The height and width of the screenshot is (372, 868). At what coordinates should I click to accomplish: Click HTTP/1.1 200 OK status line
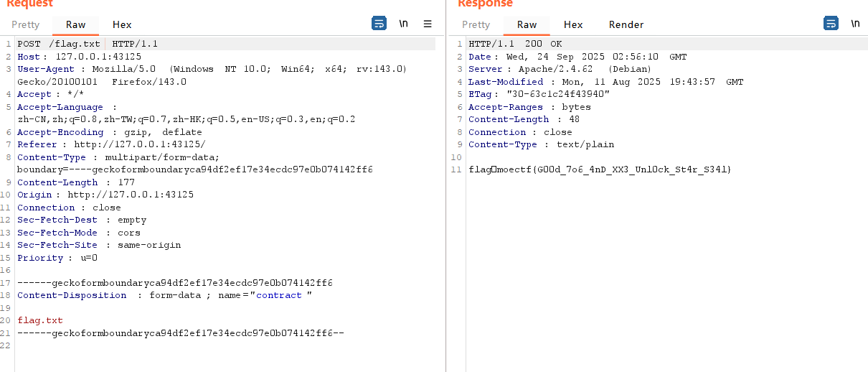click(515, 44)
